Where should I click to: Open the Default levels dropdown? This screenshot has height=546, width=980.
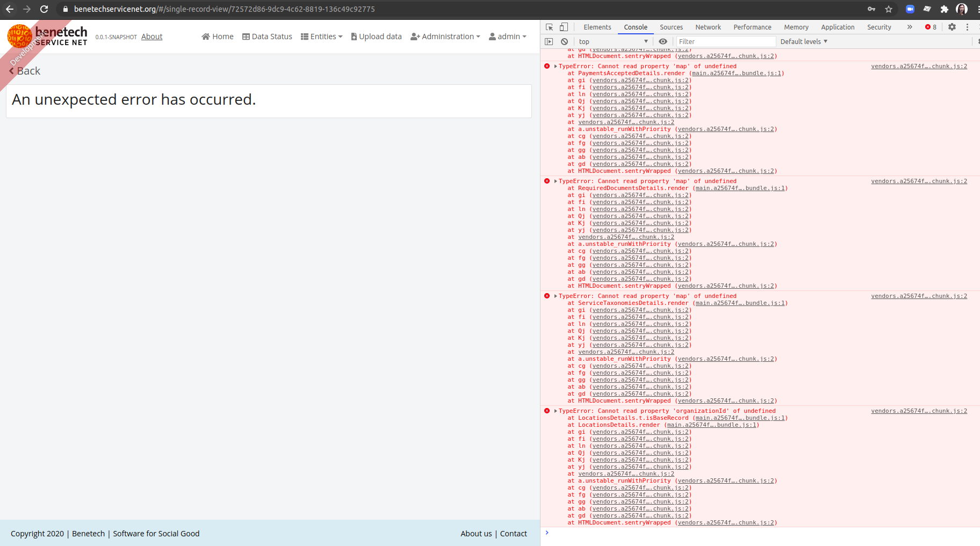coord(803,41)
